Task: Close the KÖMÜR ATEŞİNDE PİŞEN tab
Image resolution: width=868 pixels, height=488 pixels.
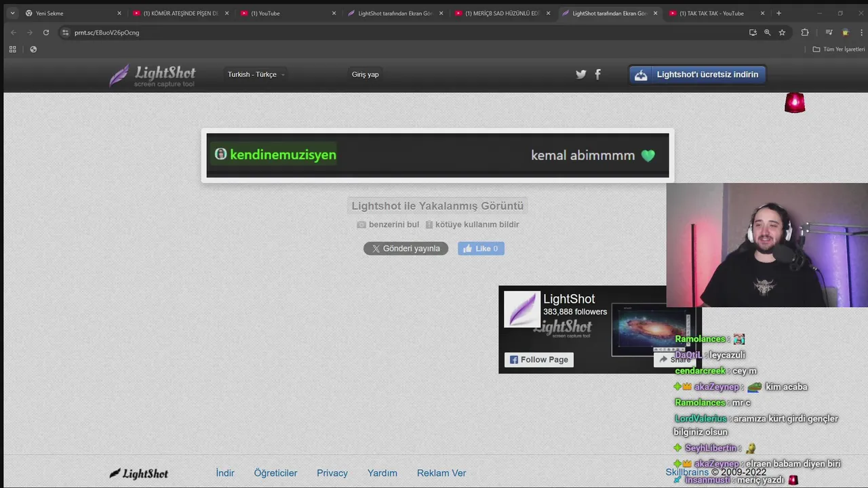Action: pyautogui.click(x=226, y=13)
